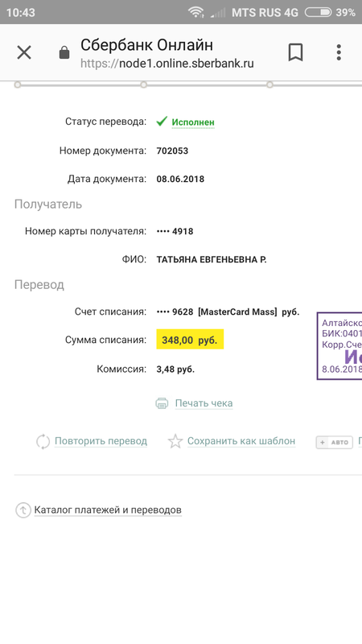Image resolution: width=362 pixels, height=644 pixels.
Task: Tap the middle step marker on progress line
Action: [x=144, y=85]
